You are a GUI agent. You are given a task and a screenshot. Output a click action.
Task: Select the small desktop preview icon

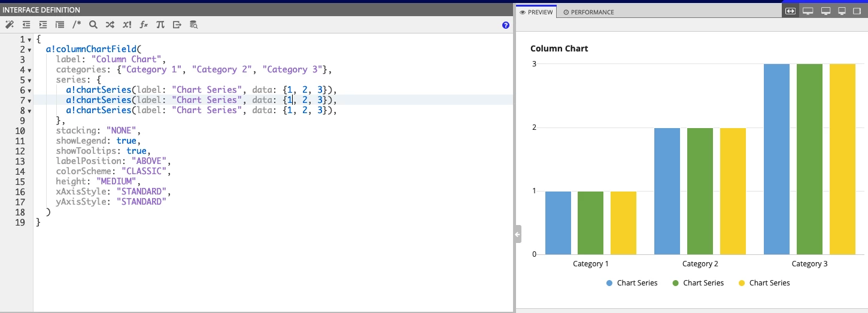842,11
